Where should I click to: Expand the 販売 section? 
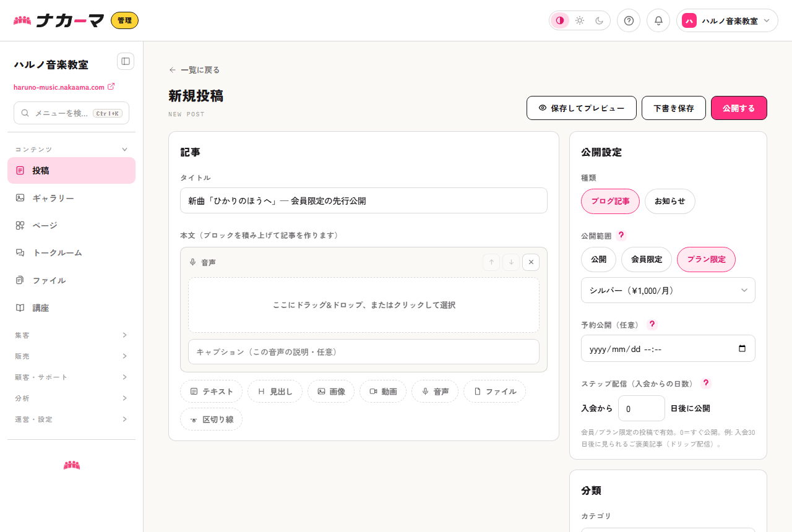[x=71, y=356]
